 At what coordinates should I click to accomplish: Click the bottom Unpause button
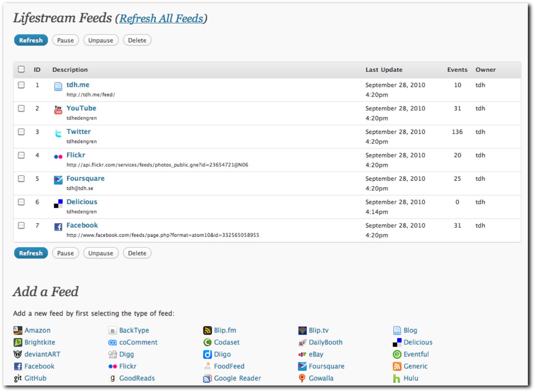point(101,253)
